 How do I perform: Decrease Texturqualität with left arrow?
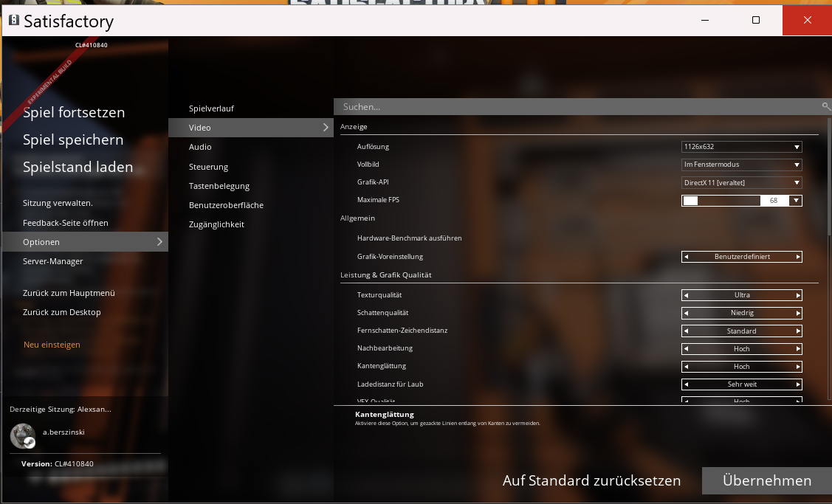(x=686, y=295)
